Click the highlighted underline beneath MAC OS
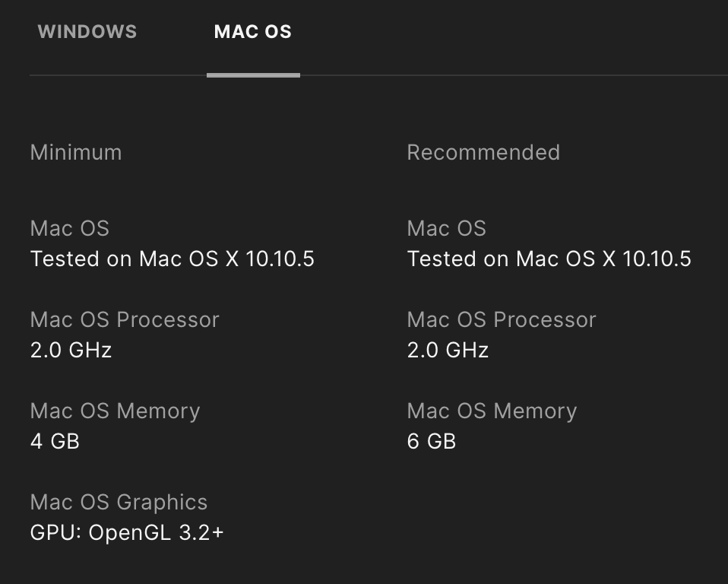This screenshot has height=584, width=728. (x=254, y=75)
